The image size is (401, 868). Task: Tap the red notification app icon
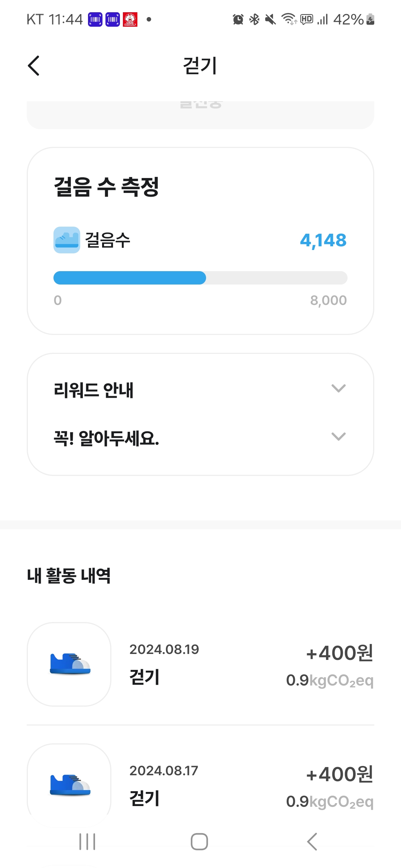click(130, 19)
